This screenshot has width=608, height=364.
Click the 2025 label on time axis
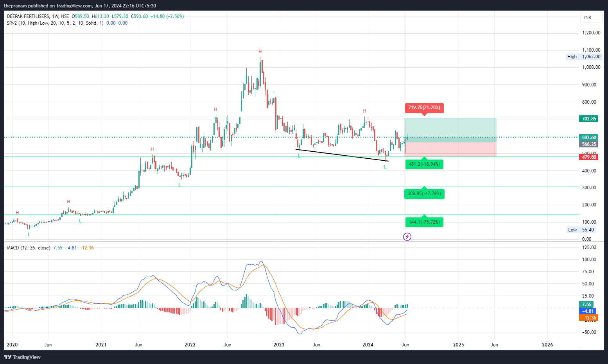tap(458, 345)
